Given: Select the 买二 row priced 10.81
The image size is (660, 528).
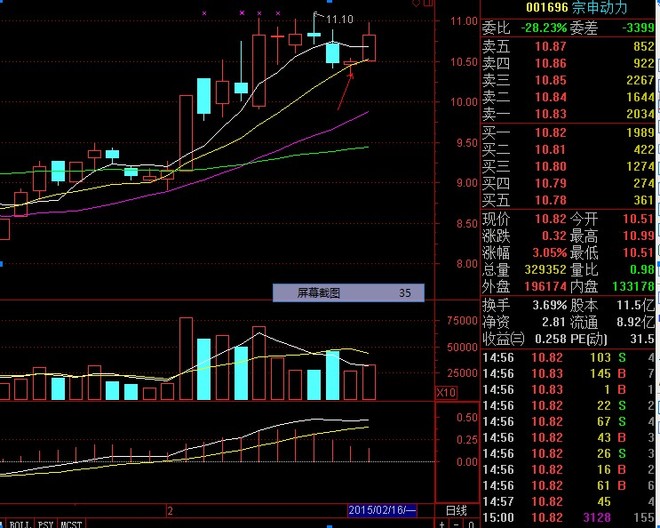Looking at the screenshot, I should [568, 149].
